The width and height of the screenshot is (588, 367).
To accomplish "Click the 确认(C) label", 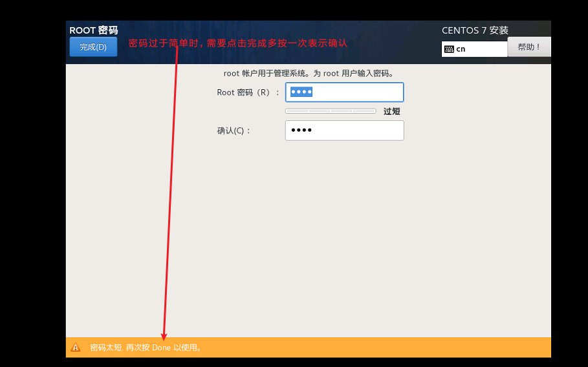I will click(234, 131).
